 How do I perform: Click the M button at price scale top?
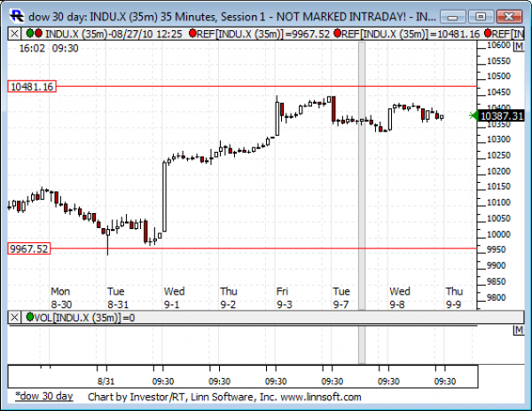pyautogui.click(x=519, y=46)
